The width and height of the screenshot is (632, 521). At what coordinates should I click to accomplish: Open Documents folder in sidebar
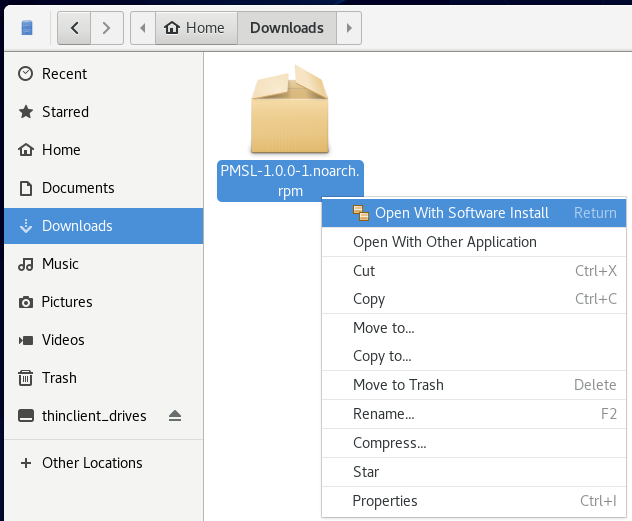(78, 188)
